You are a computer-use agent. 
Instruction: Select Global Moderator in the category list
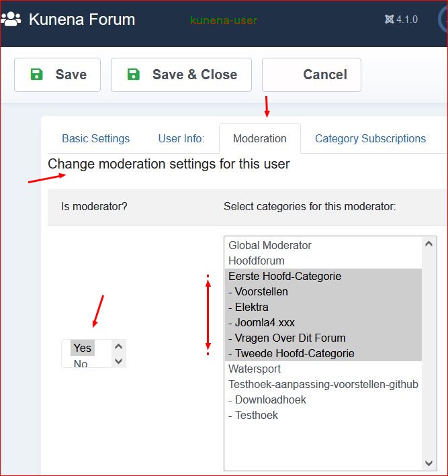[x=270, y=246]
